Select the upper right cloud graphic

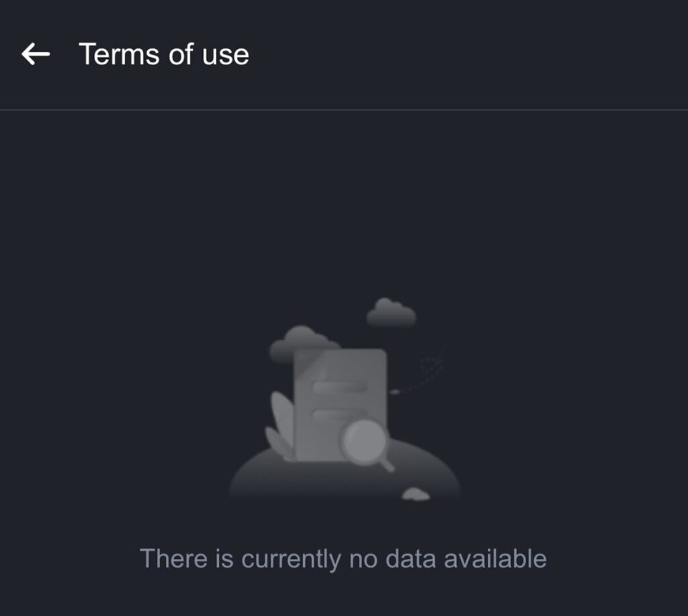[391, 312]
